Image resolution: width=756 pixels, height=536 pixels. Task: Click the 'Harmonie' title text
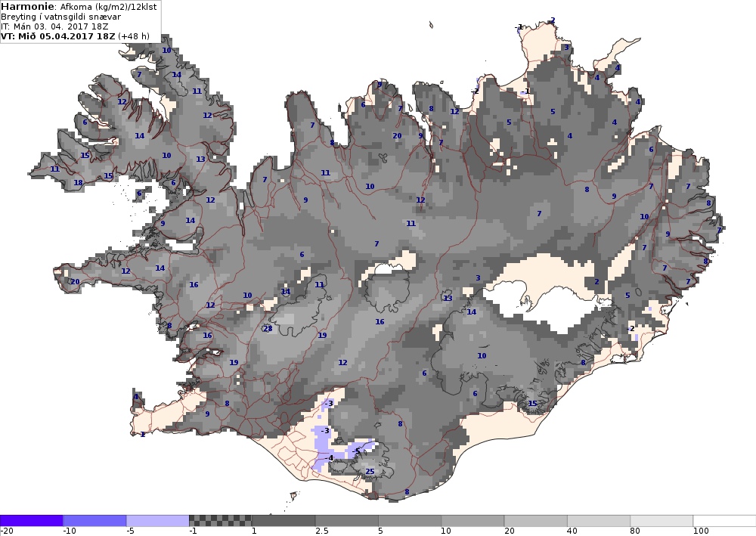pyautogui.click(x=29, y=7)
